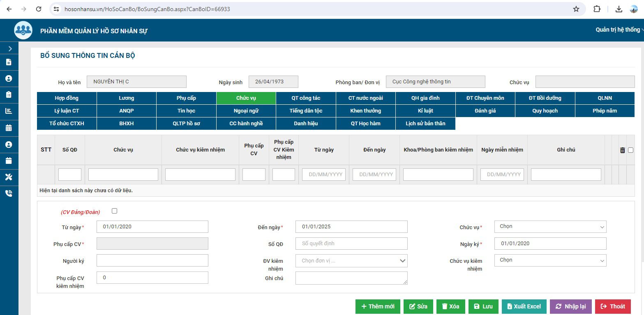Image resolution: width=644 pixels, height=315 pixels.
Task: Switch to the Lương tab
Action: (x=126, y=98)
